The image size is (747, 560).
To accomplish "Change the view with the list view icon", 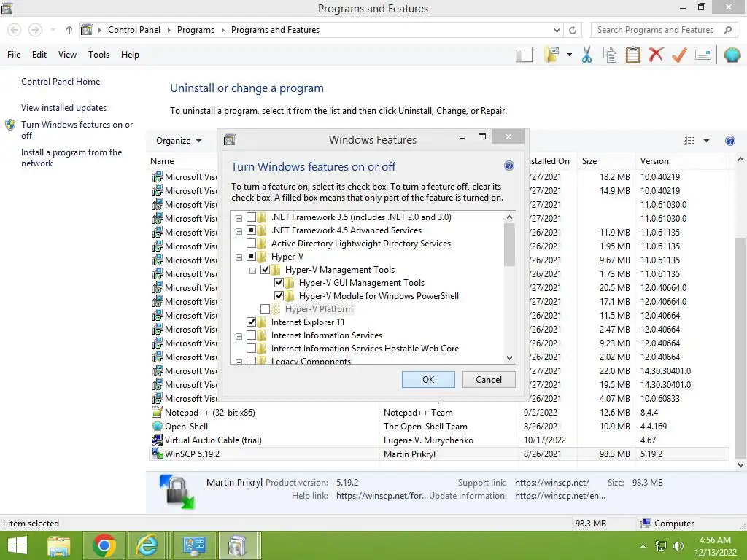I will coord(689,141).
